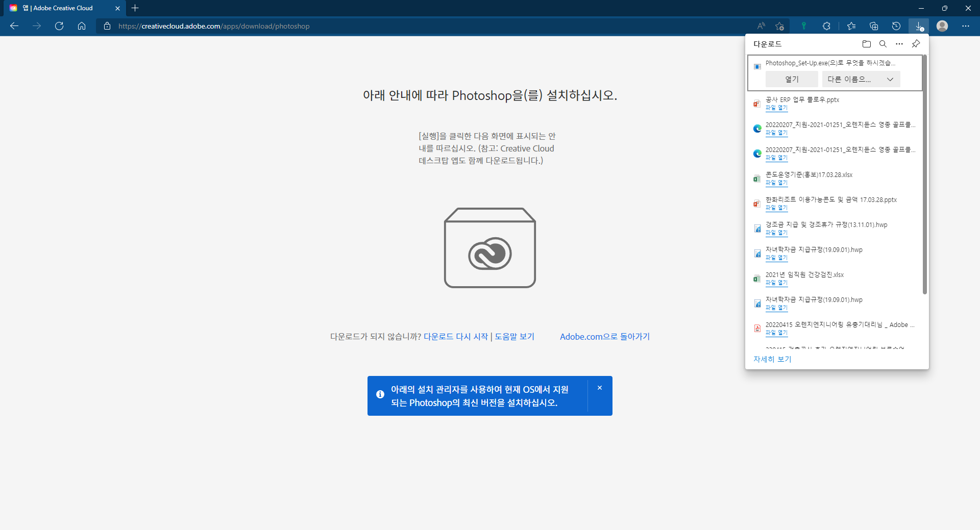Open browser Settings and more menu

click(x=965, y=26)
